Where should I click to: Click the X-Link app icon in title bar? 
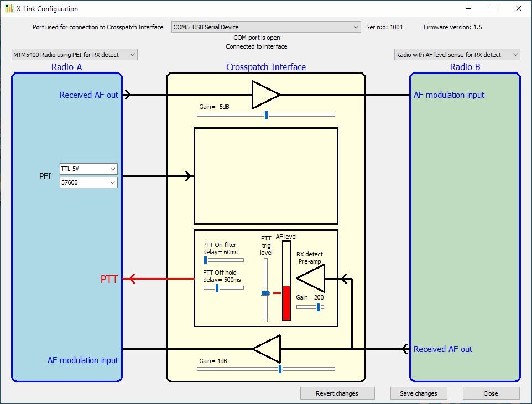pyautogui.click(x=9, y=8)
